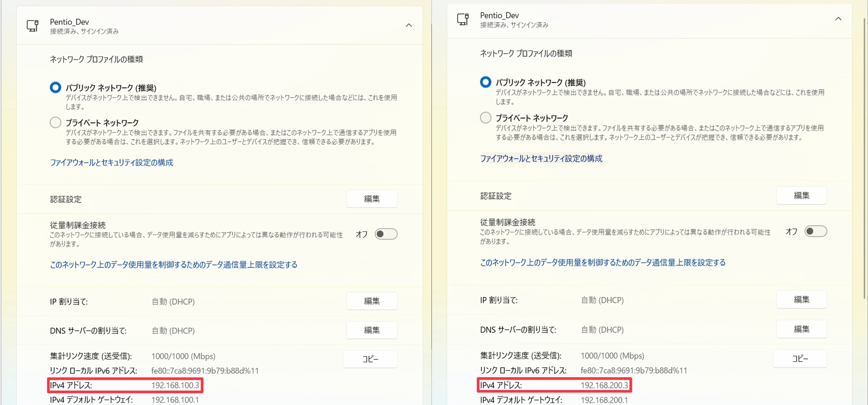
Task: Select パブリック ネットワーク radio in left panel
Action: (56, 88)
